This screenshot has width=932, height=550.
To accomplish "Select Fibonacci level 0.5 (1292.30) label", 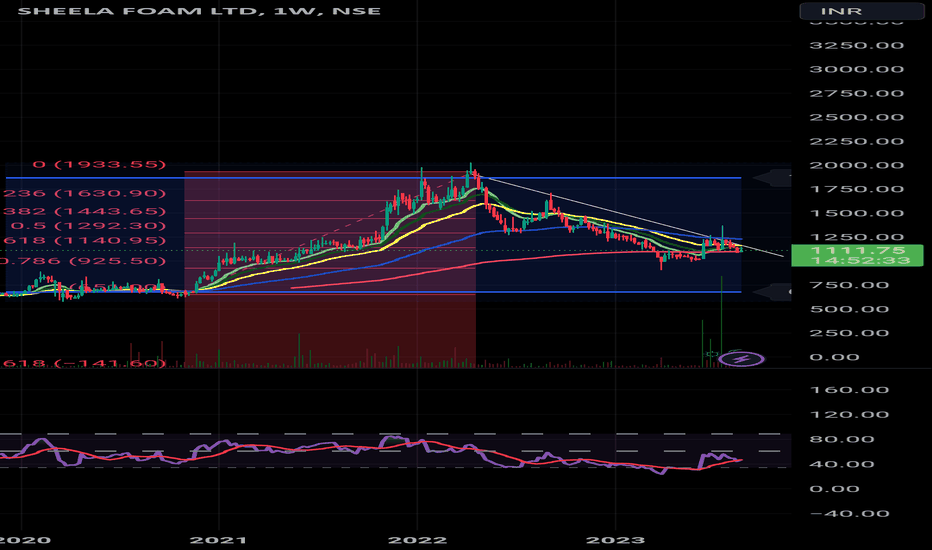I will (x=88, y=226).
